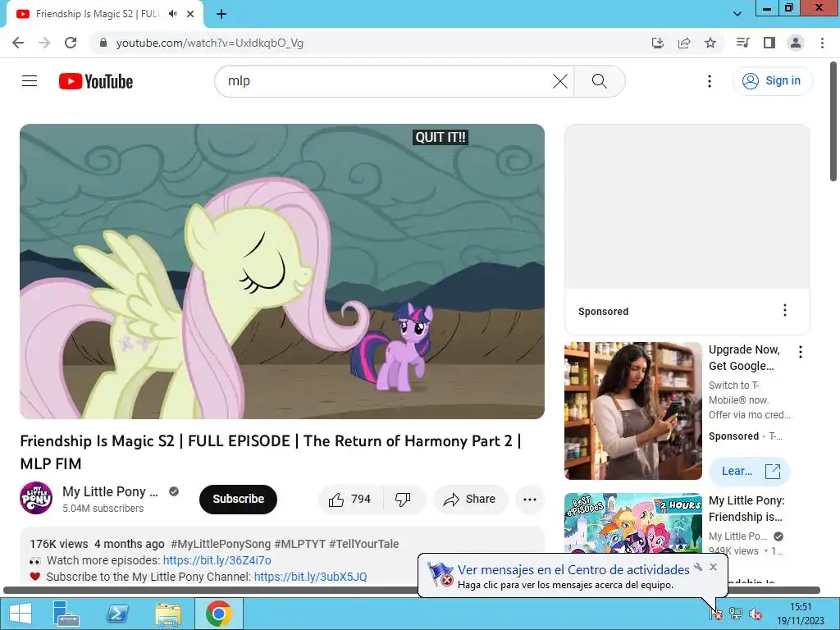Open a new tab with the plus
The width and height of the screenshot is (840, 630).
[x=221, y=14]
